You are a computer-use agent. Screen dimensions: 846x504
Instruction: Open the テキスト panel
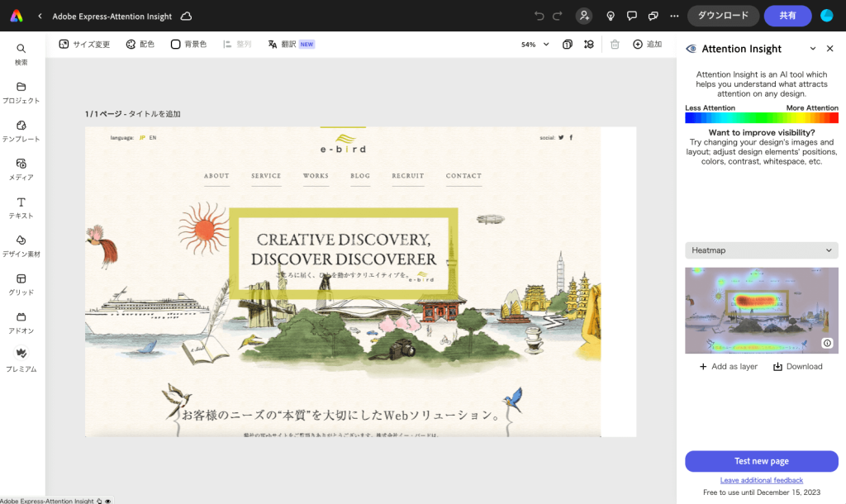tap(21, 207)
